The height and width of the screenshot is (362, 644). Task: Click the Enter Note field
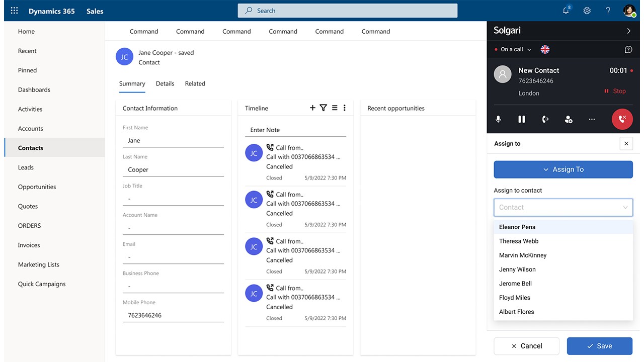[295, 130]
